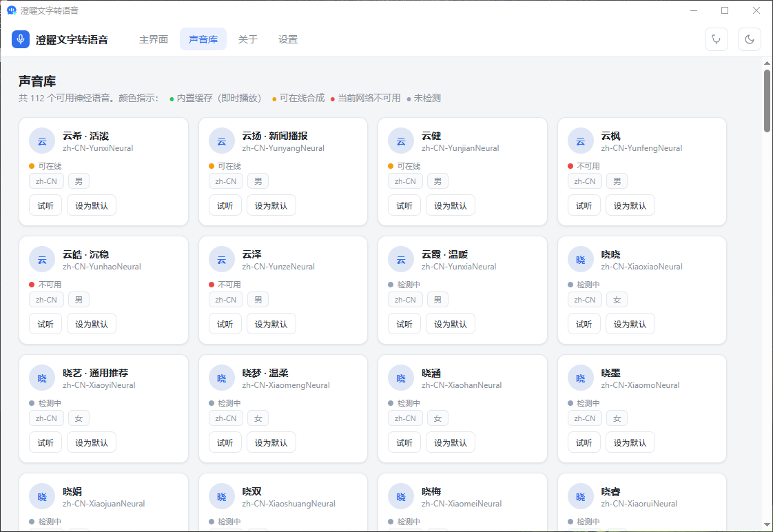Set 云皓·沉稳 as default voice
Screen dimensions: 773x532
click(91, 324)
